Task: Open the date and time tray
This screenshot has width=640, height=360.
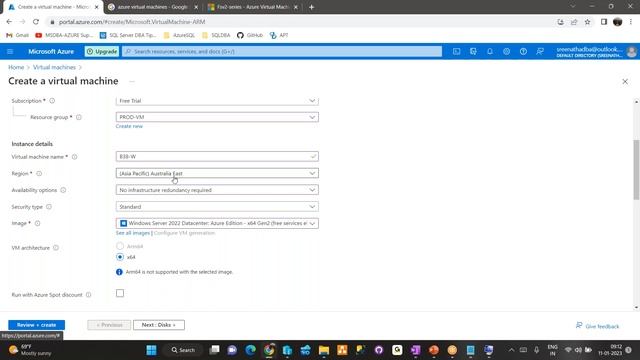Action: [x=610, y=350]
